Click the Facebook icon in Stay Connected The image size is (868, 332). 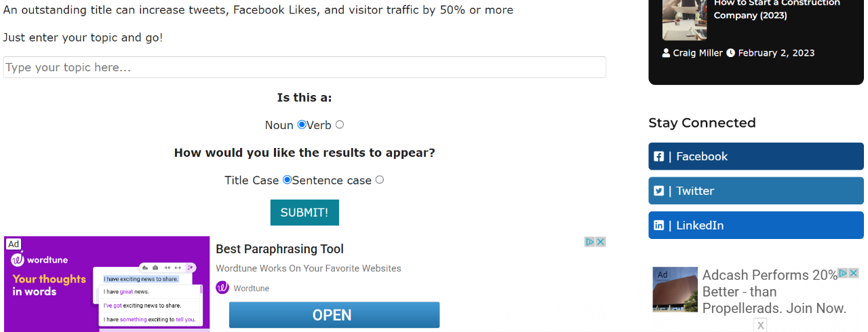pyautogui.click(x=658, y=157)
